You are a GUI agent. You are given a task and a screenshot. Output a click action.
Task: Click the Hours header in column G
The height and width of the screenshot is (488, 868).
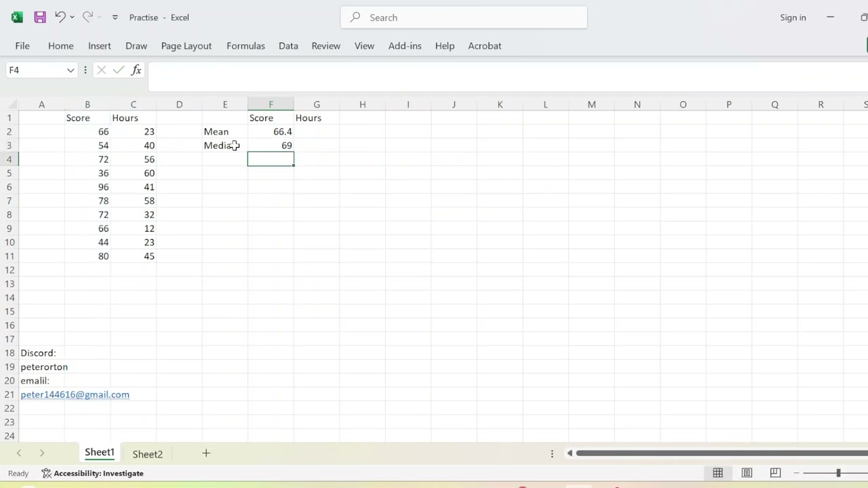pyautogui.click(x=317, y=118)
